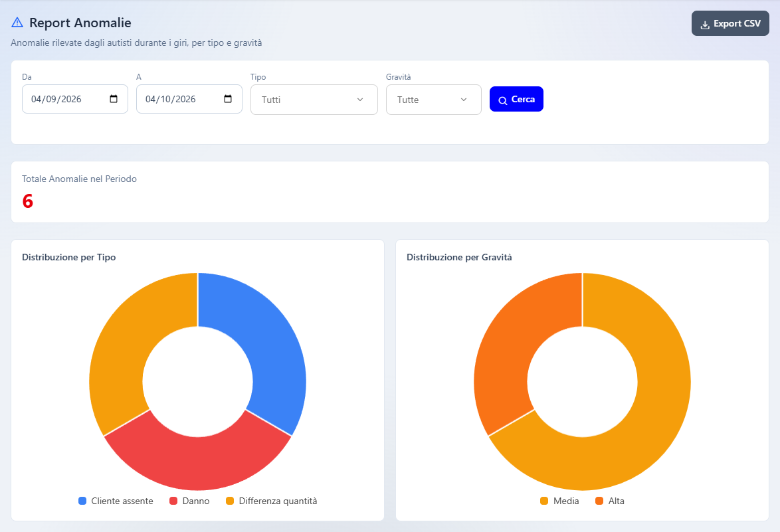
Task: Click the blue Cerca button
Action: 516,99
